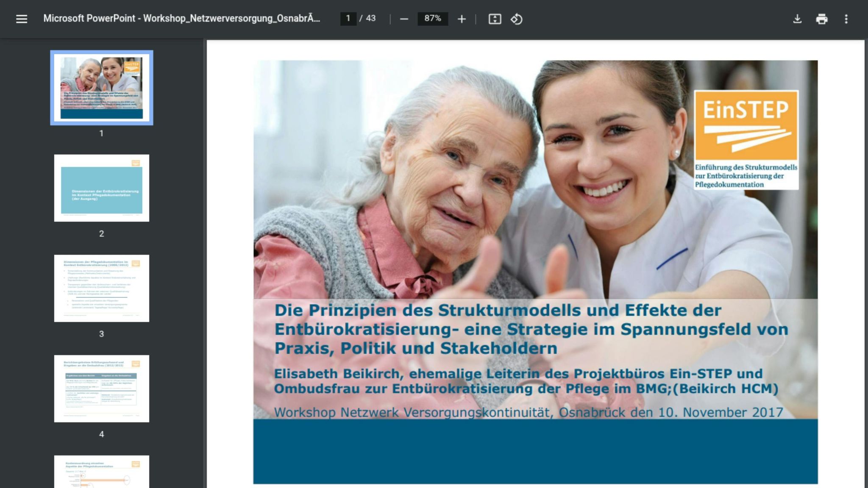
Task: Print the document
Action: pyautogui.click(x=821, y=19)
